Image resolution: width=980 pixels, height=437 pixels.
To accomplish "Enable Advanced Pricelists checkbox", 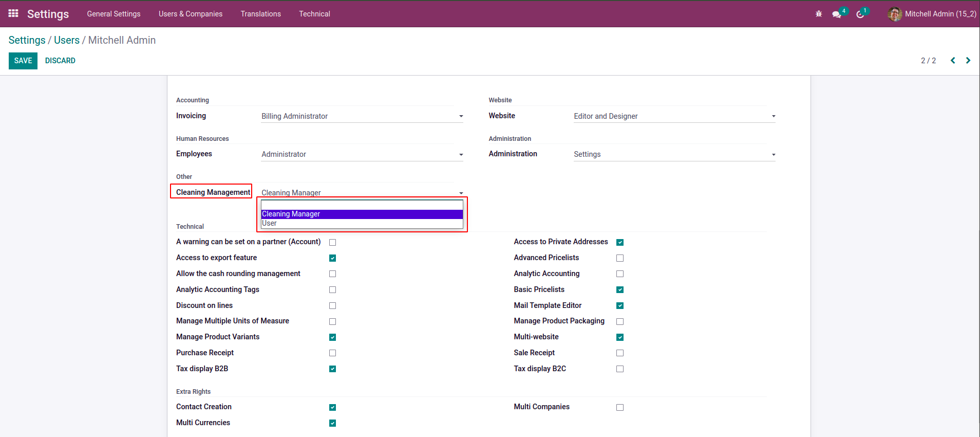I will tap(620, 258).
